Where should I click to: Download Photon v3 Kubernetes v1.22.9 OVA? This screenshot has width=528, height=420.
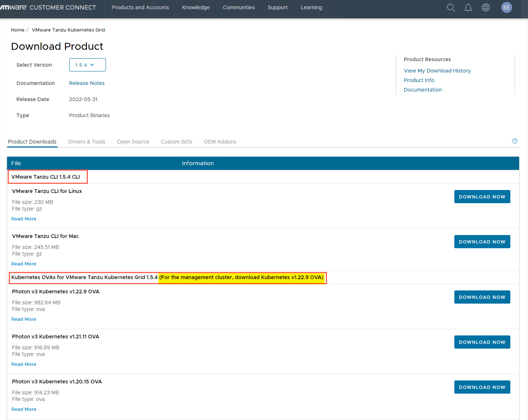(482, 297)
